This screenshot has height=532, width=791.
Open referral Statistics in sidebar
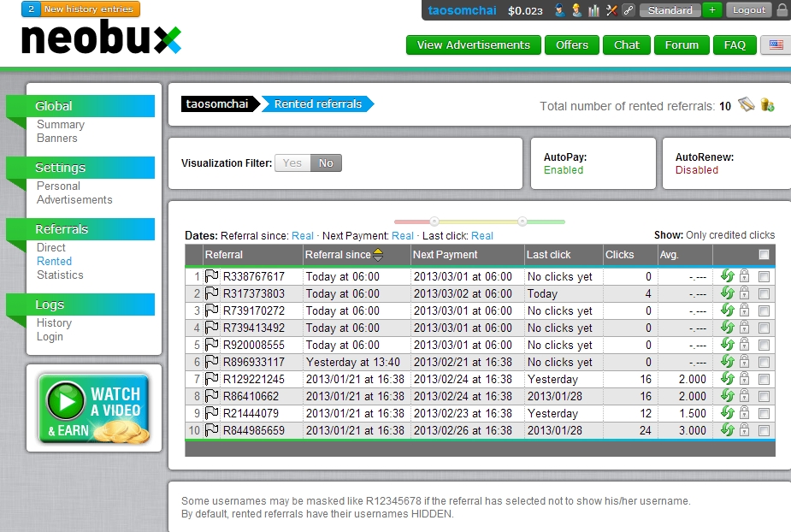pyautogui.click(x=60, y=275)
